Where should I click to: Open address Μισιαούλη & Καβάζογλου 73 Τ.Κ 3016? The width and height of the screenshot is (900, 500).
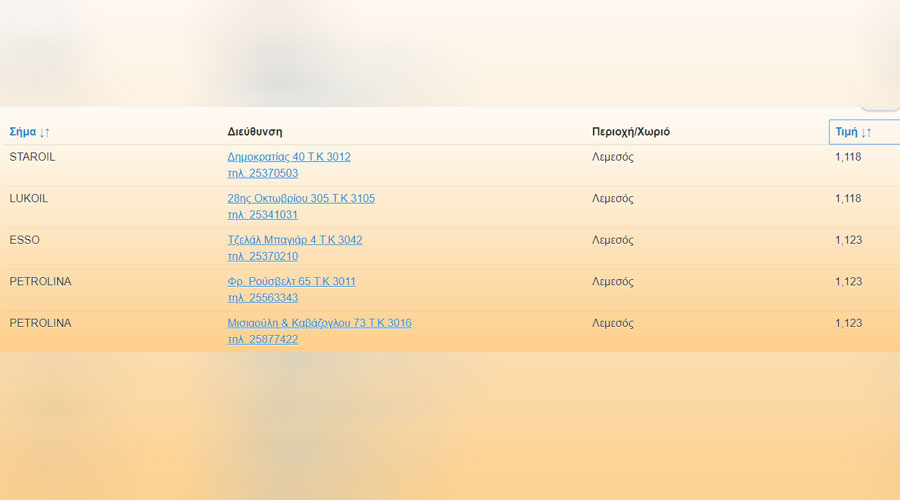point(319,323)
